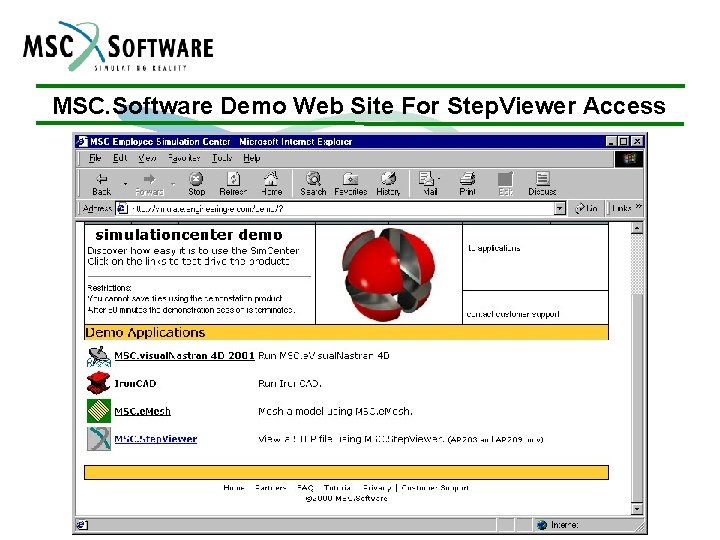720x540 pixels.
Task: Click the Links toolbar label
Action: coord(622,208)
